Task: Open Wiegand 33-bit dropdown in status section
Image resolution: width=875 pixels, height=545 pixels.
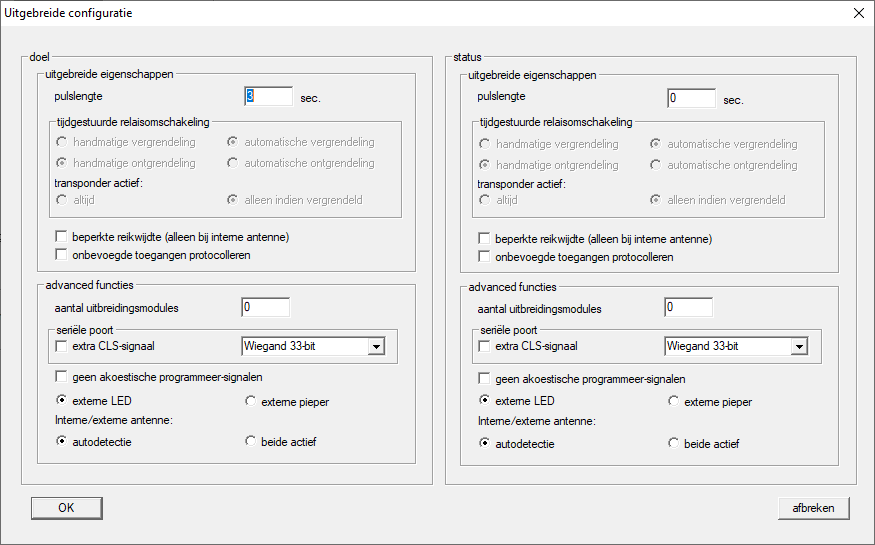Action: point(798,347)
